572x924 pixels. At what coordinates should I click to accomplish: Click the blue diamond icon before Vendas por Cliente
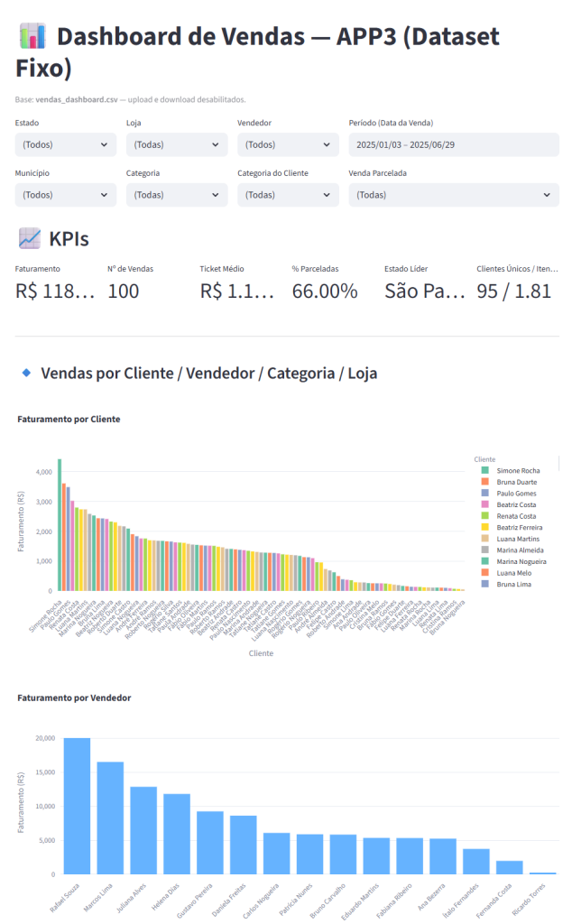(26, 373)
